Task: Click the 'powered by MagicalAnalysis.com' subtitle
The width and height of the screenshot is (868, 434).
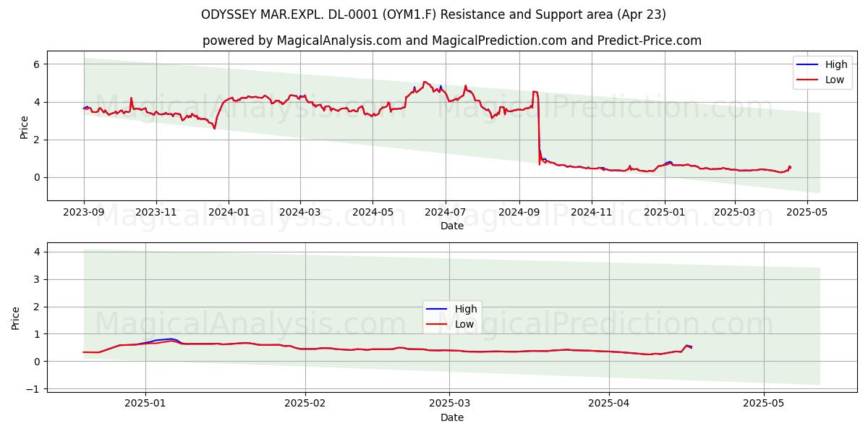Action: [452, 41]
